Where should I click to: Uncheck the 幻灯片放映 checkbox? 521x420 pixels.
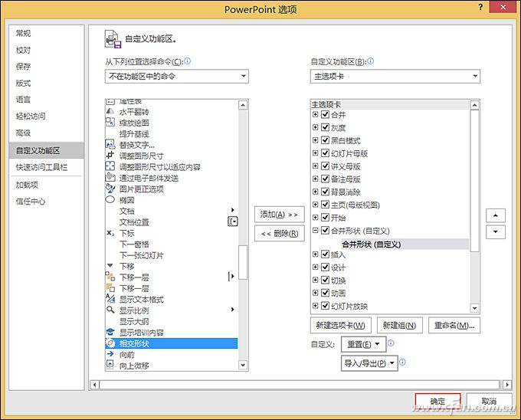point(326,306)
